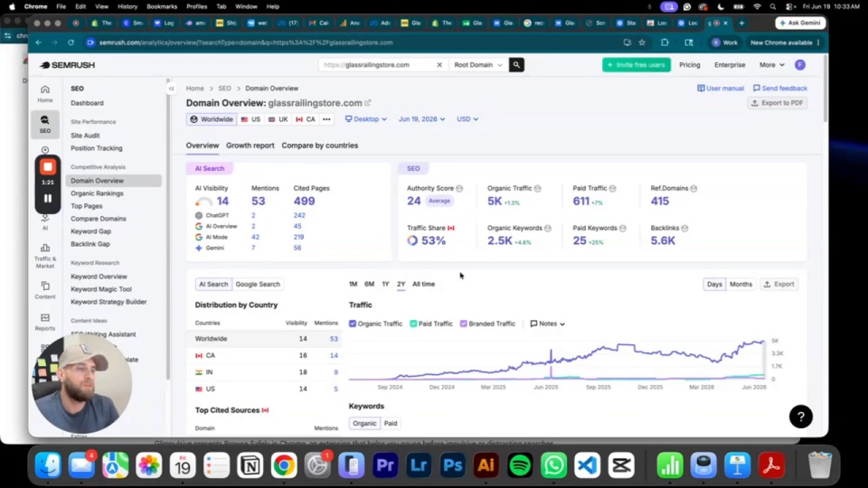The height and width of the screenshot is (488, 868).
Task: Open Photoshop from the dock
Action: [452, 465]
